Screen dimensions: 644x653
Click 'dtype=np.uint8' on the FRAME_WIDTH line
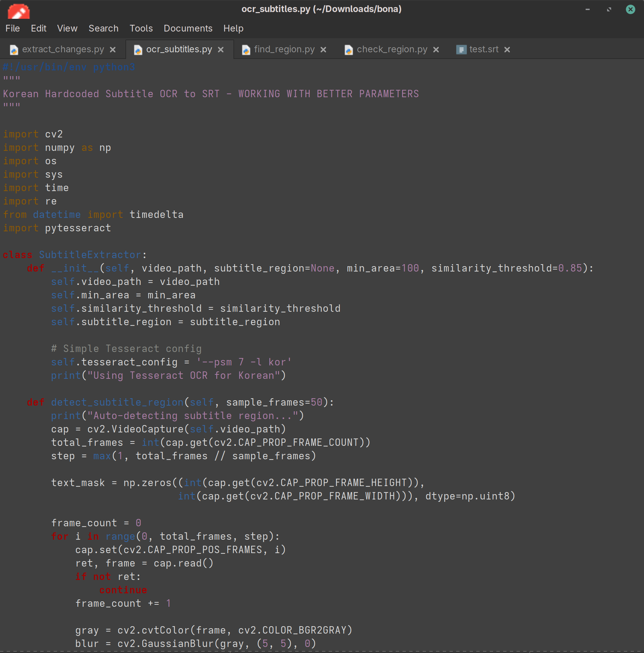(467, 496)
